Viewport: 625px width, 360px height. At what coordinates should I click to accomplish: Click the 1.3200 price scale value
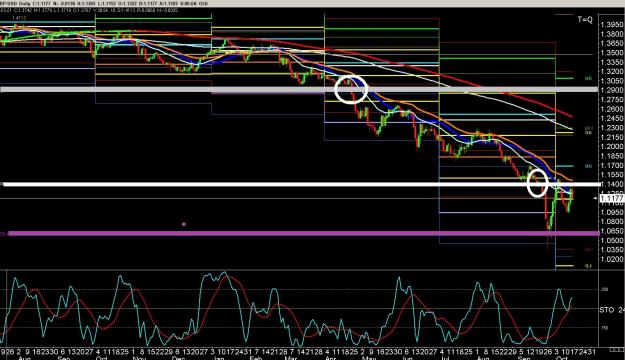point(612,72)
